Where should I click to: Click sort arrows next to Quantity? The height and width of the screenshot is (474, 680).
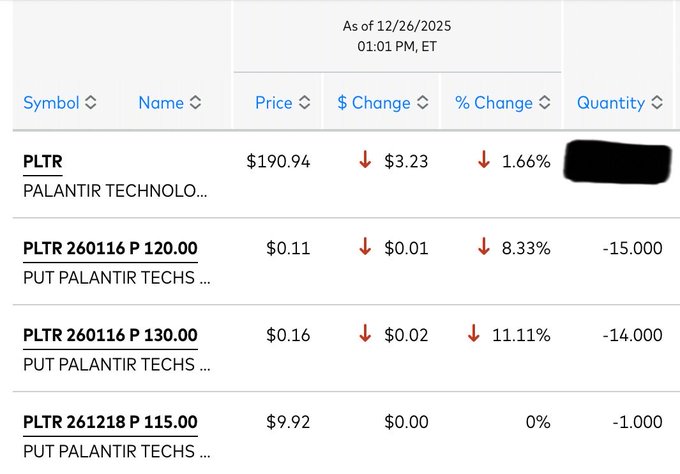657,103
